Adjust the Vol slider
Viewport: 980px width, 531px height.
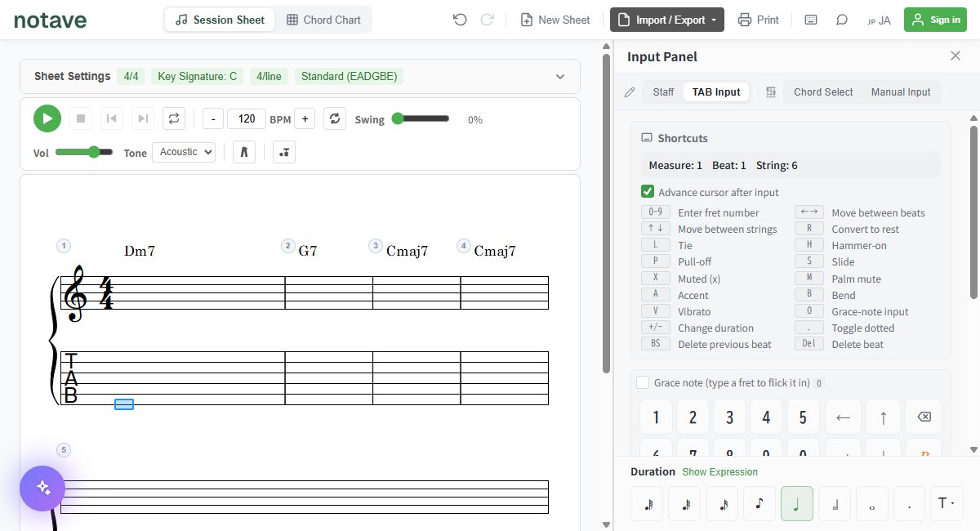click(x=84, y=152)
